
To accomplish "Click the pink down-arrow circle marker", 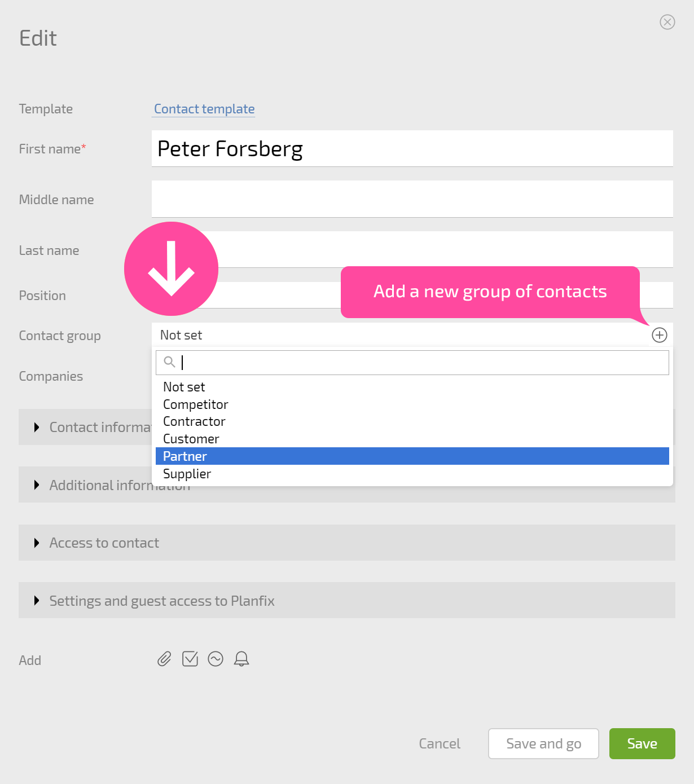I will click(x=171, y=268).
